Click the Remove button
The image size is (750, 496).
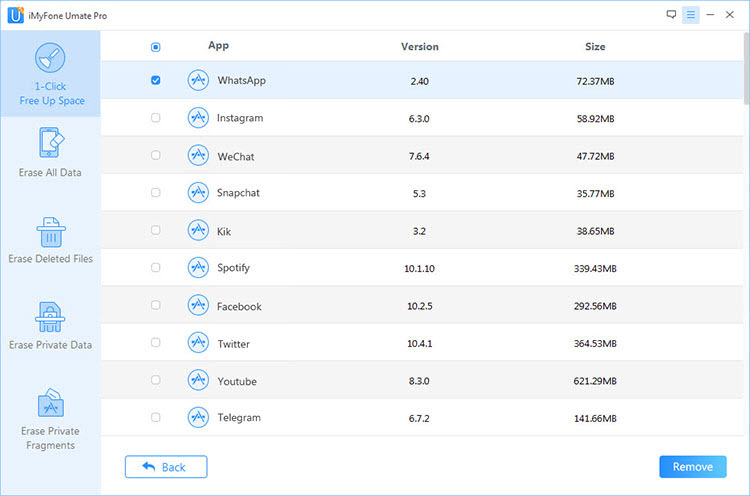coord(693,467)
